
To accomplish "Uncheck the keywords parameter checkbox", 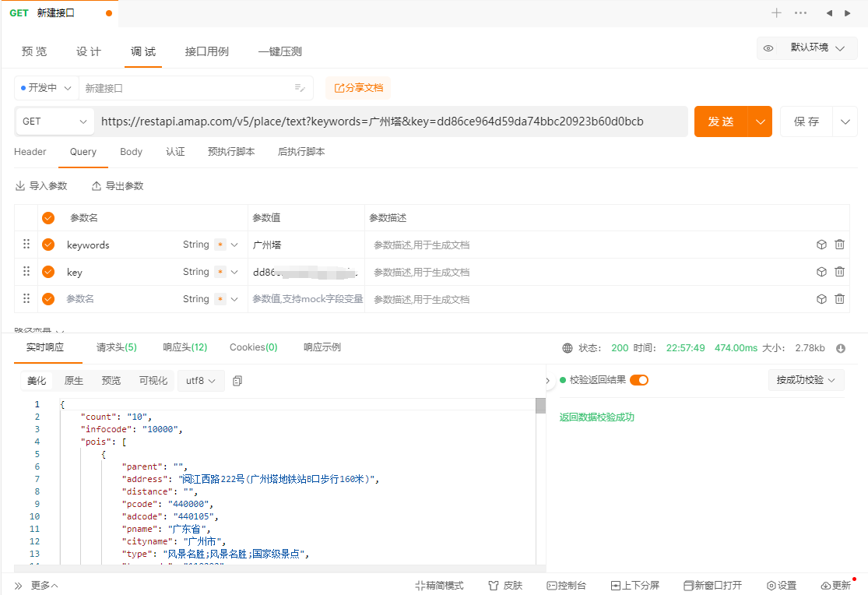I will tap(48, 245).
